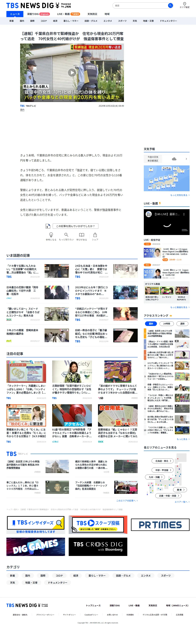Open 10.16 夜のニュース live schedule item
Viewport: 196px width, 644px height.
pos(167,254)
